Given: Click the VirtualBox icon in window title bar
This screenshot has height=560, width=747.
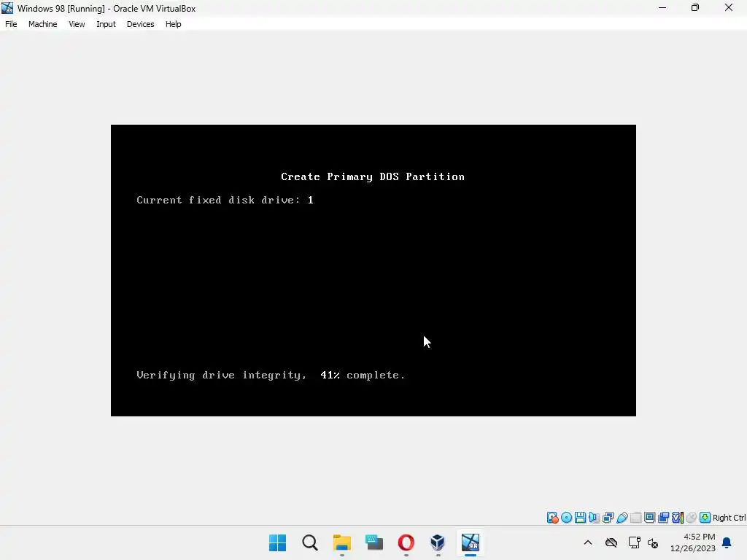Looking at the screenshot, I should 7,8.
